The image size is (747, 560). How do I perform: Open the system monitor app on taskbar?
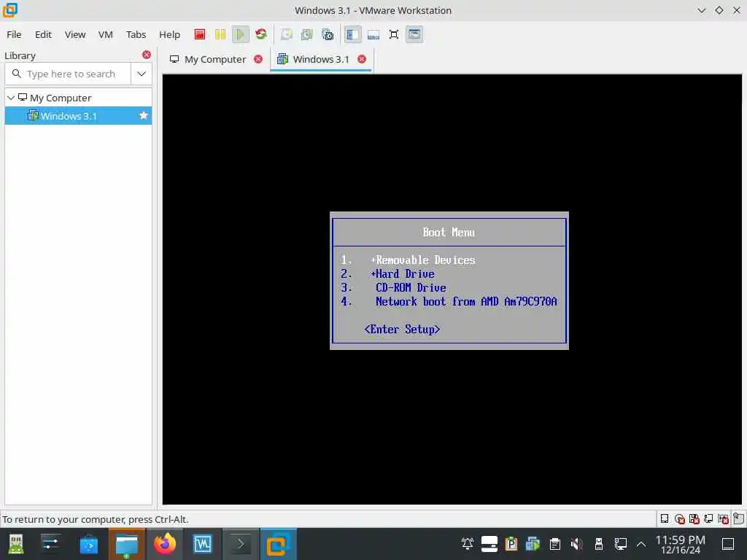coord(203,544)
